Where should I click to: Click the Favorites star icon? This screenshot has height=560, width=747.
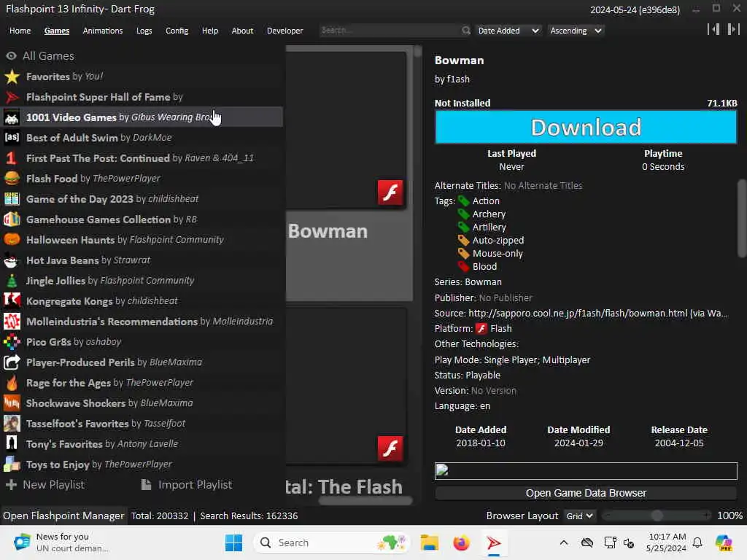pos(12,77)
